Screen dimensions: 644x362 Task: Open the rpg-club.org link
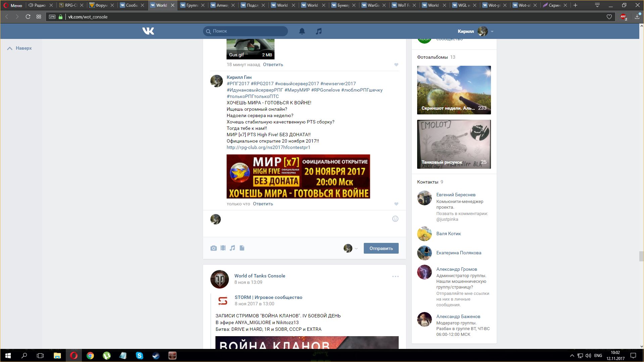coord(268,147)
